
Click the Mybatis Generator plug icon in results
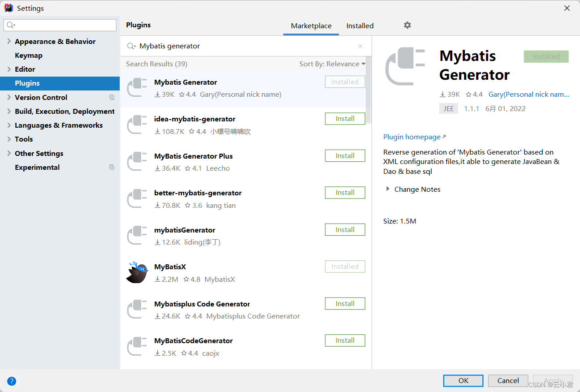pyautogui.click(x=137, y=88)
